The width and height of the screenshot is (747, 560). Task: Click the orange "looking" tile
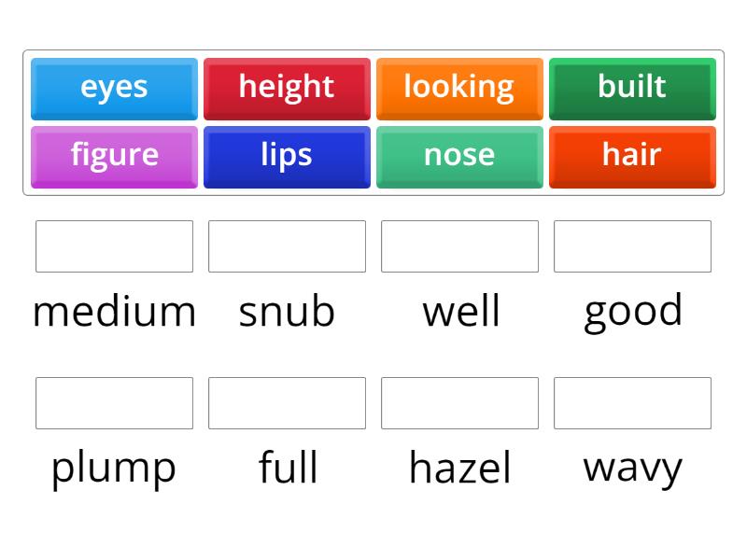(459, 88)
